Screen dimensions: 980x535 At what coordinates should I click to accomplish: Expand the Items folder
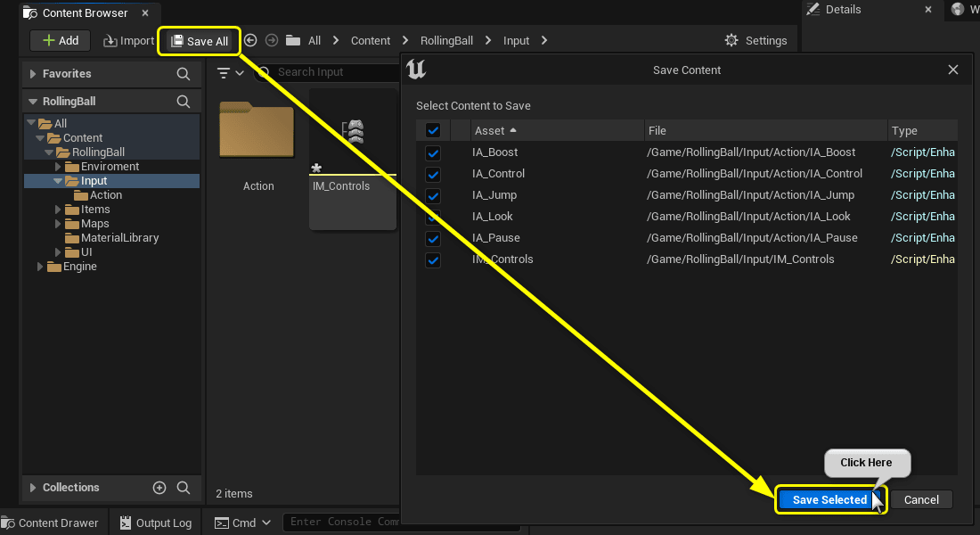[59, 209]
